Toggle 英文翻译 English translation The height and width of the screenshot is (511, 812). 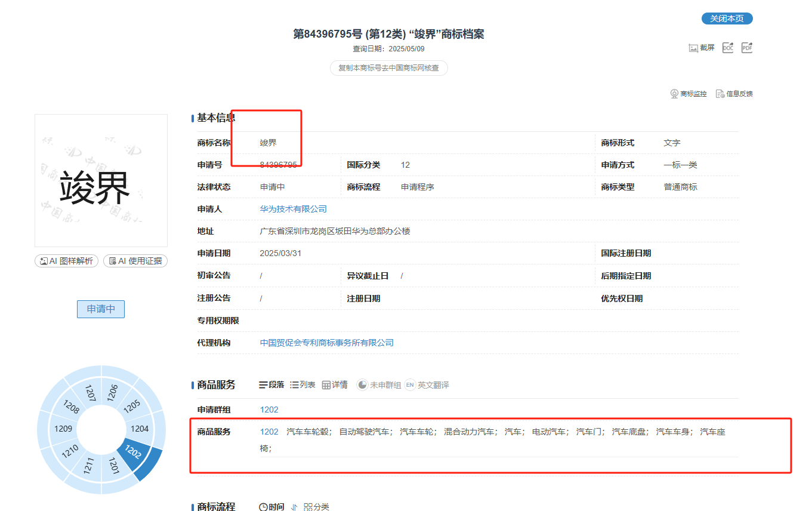[427, 385]
